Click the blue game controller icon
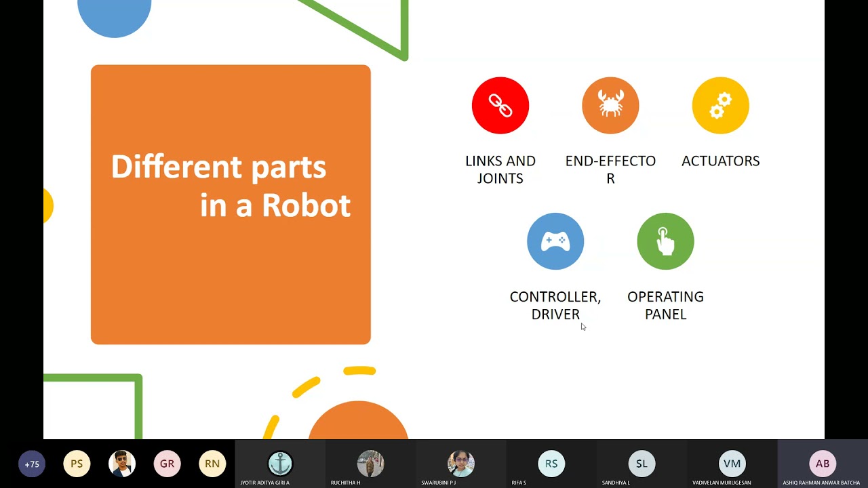The height and width of the screenshot is (488, 868). click(x=555, y=241)
